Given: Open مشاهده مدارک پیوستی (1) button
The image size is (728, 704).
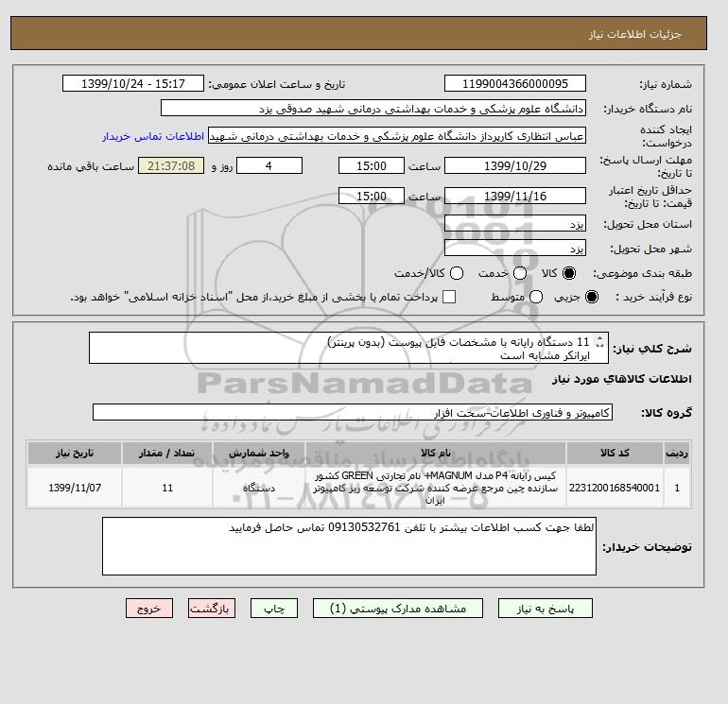Looking at the screenshot, I should (x=398, y=609).
